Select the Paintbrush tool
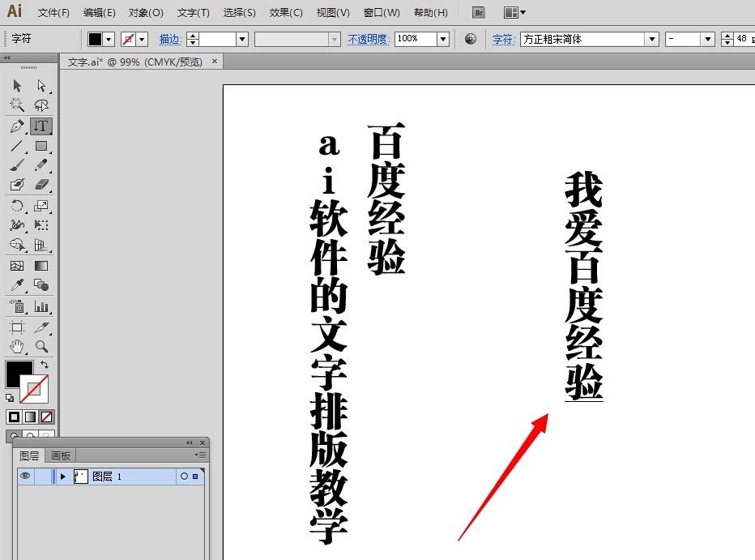The width and height of the screenshot is (755, 560). coord(17,165)
